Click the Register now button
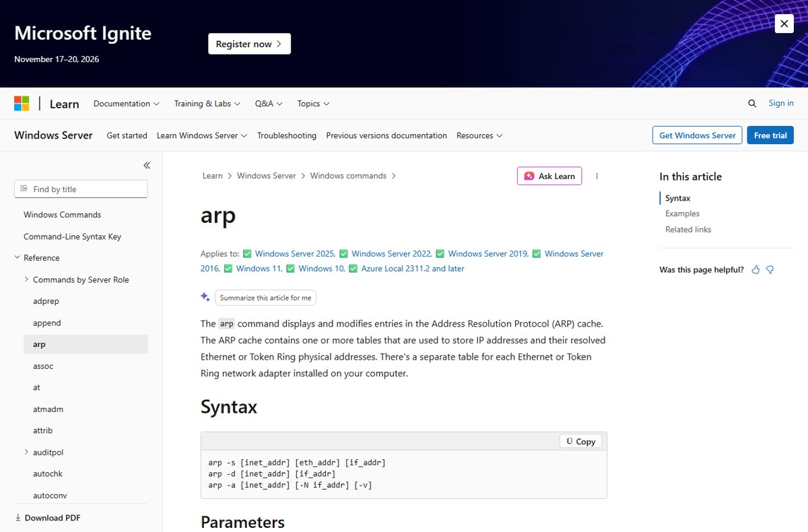Image resolution: width=808 pixels, height=532 pixels. pyautogui.click(x=249, y=44)
